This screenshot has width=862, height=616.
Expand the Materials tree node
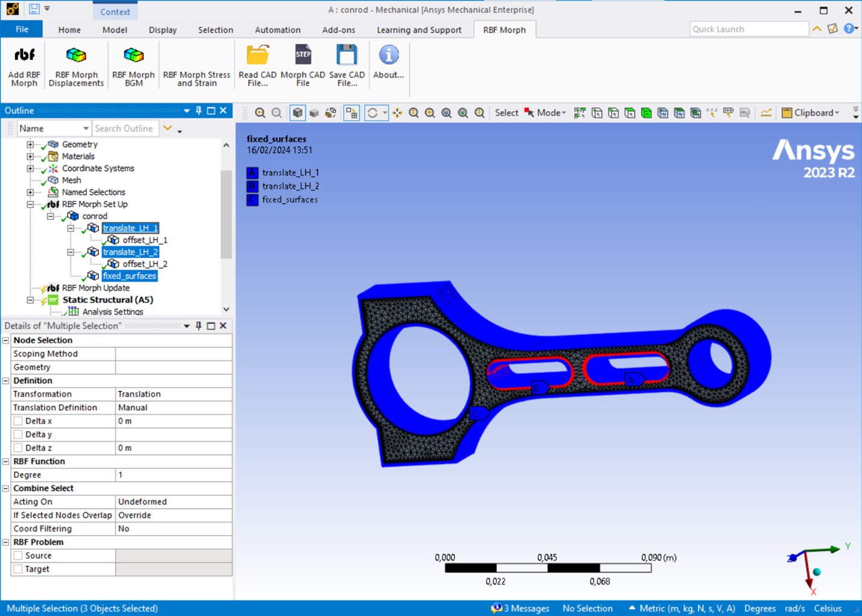coord(30,156)
